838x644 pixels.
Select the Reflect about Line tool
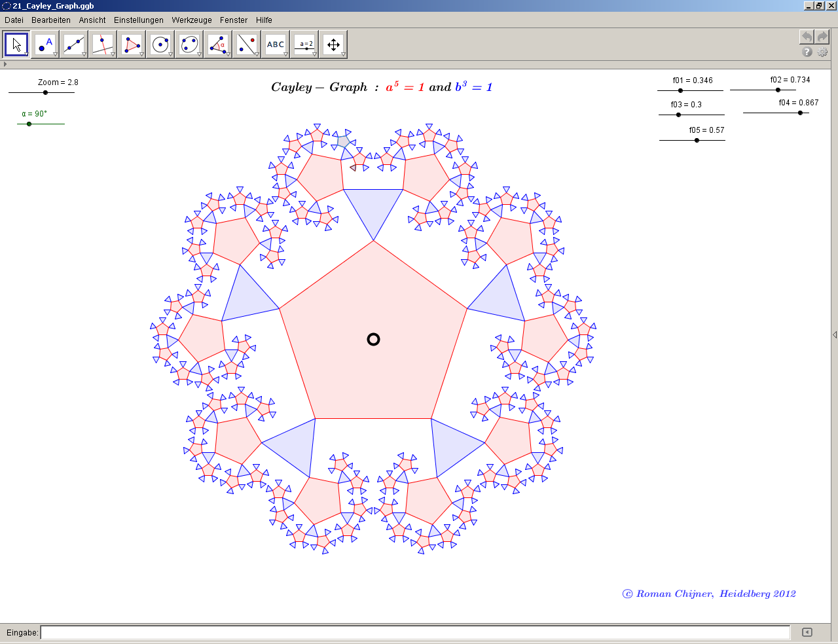(x=247, y=45)
